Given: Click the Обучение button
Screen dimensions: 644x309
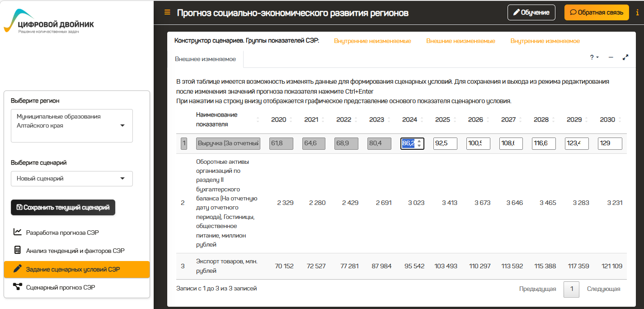Looking at the screenshot, I should coord(531,13).
